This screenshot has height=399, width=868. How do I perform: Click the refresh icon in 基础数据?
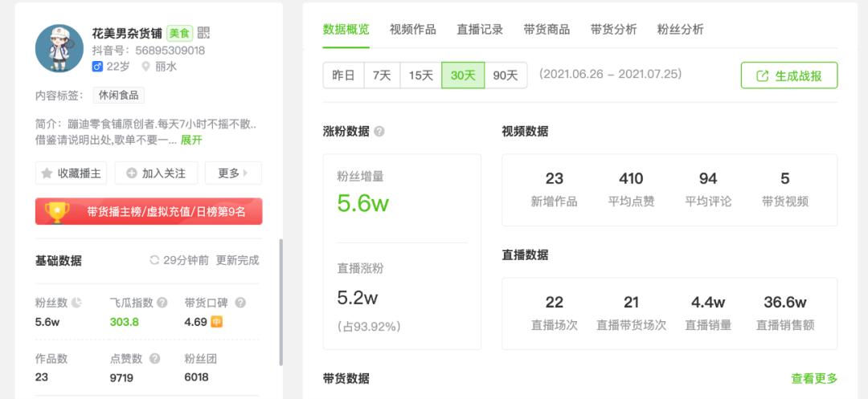154,260
